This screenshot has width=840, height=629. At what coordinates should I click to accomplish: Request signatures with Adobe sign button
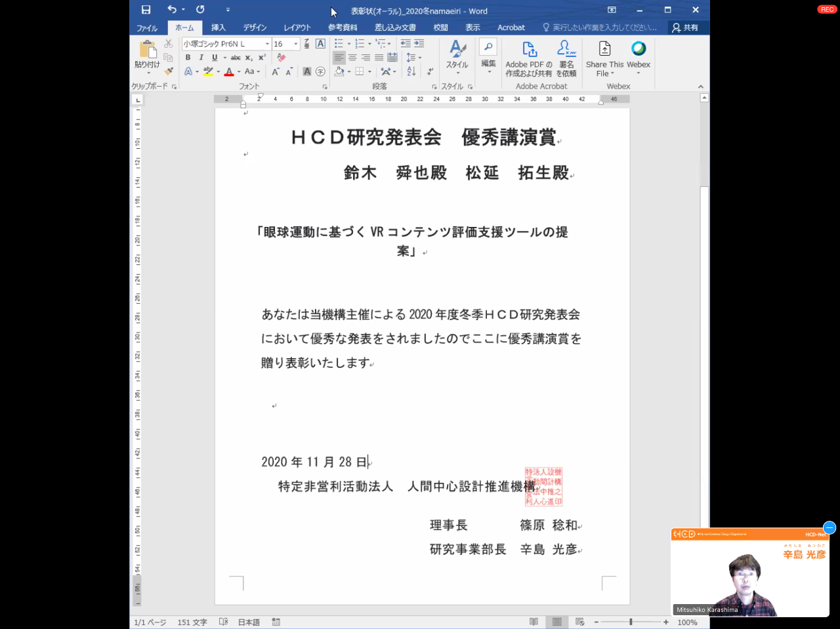pos(566,58)
